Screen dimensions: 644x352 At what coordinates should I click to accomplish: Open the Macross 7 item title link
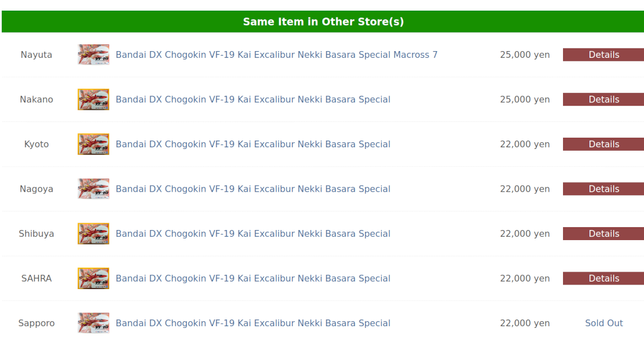276,55
